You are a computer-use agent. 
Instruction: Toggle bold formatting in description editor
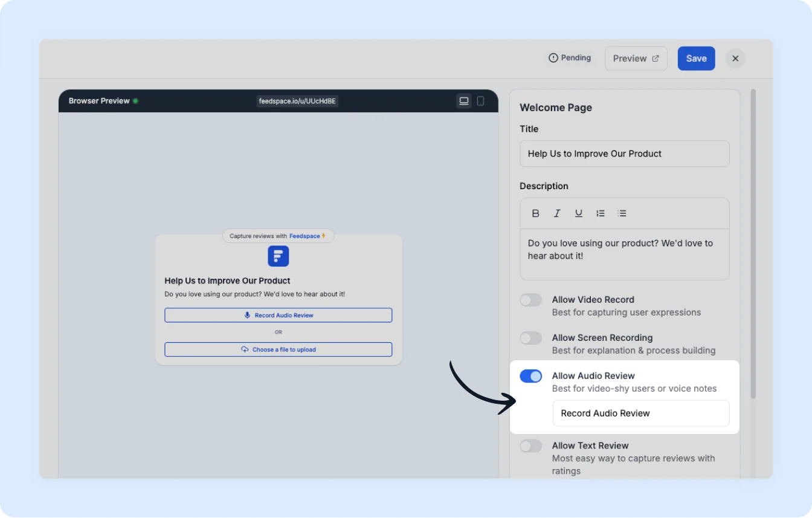(535, 213)
